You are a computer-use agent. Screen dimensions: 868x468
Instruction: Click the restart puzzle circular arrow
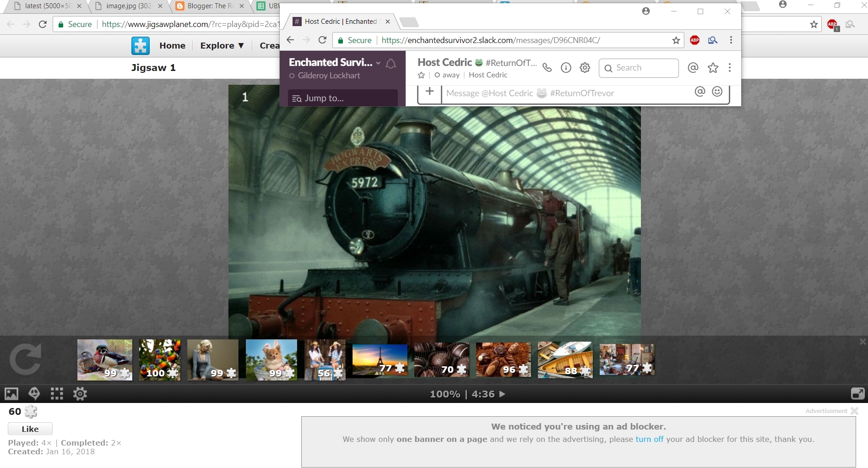[25, 359]
